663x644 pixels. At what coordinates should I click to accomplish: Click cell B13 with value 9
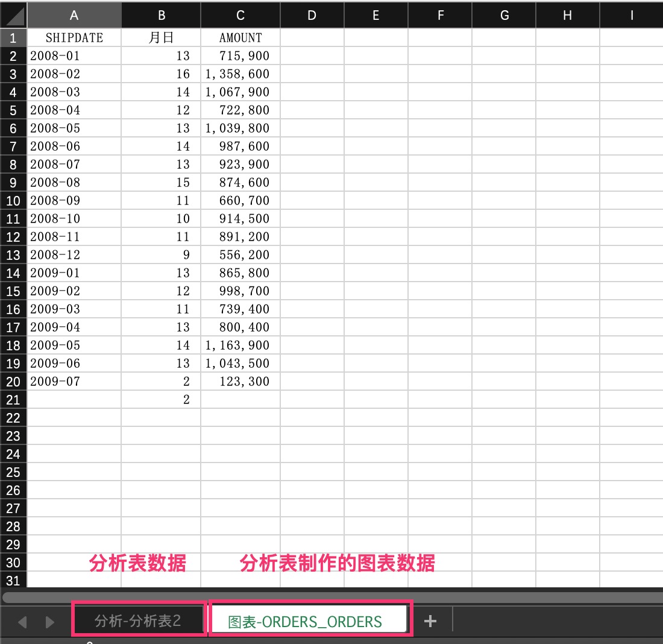click(x=161, y=254)
